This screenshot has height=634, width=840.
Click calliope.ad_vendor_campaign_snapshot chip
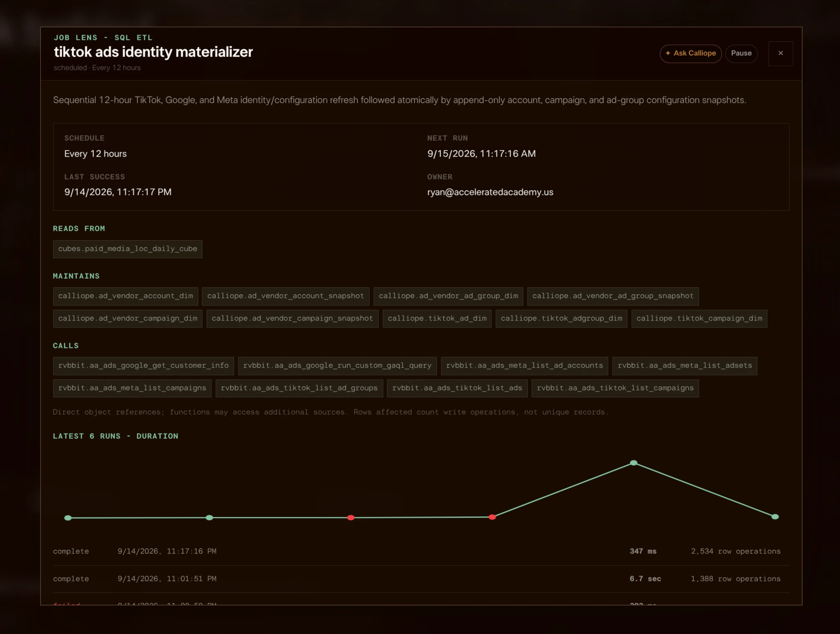pos(292,318)
